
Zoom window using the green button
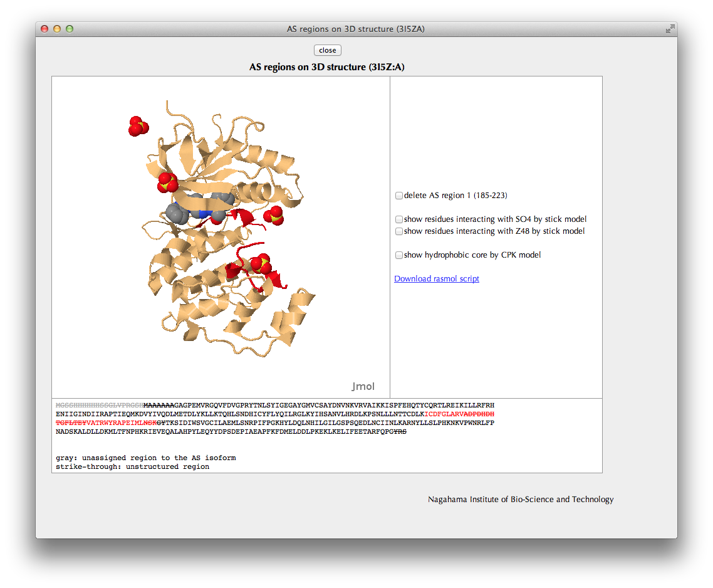(x=70, y=29)
